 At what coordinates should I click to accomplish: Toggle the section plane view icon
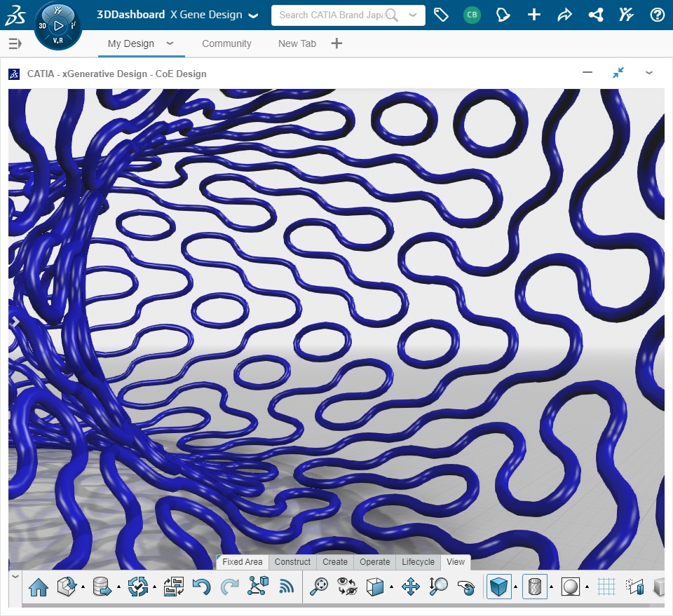coord(635,587)
